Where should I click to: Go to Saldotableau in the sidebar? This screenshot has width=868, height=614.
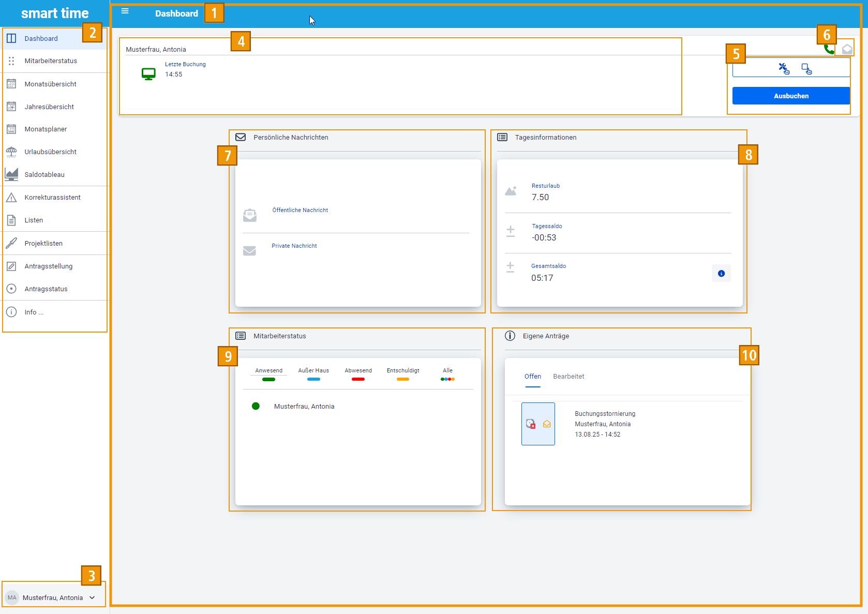coord(44,175)
